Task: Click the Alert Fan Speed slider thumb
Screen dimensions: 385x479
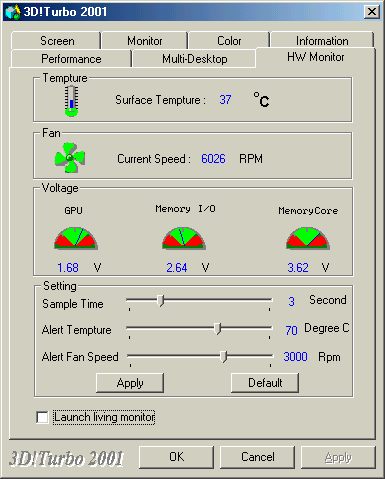Action: [x=224, y=356]
